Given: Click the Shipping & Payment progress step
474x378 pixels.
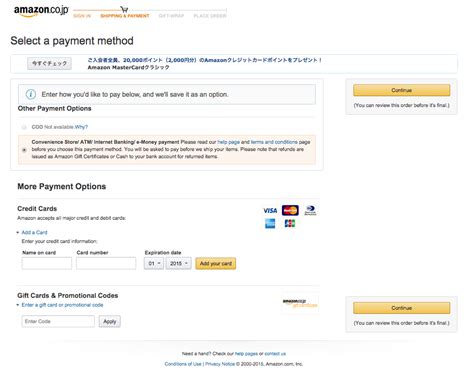Looking at the screenshot, I should point(125,16).
